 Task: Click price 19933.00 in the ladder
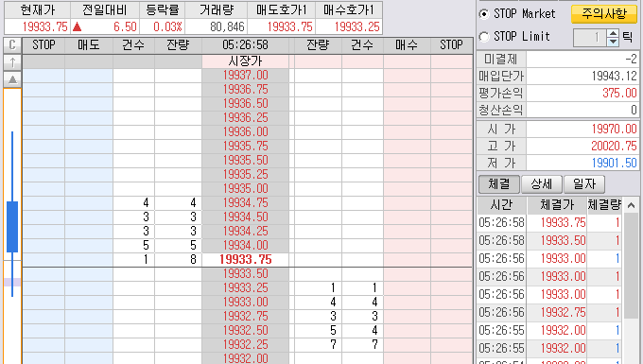pyautogui.click(x=245, y=303)
